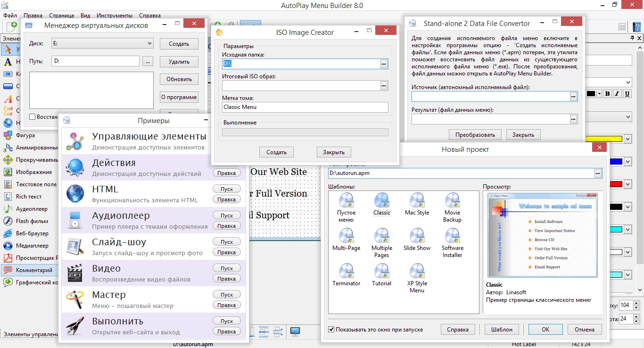Pin the properties panel with pushpin icon
644x348 pixels.
632,38
